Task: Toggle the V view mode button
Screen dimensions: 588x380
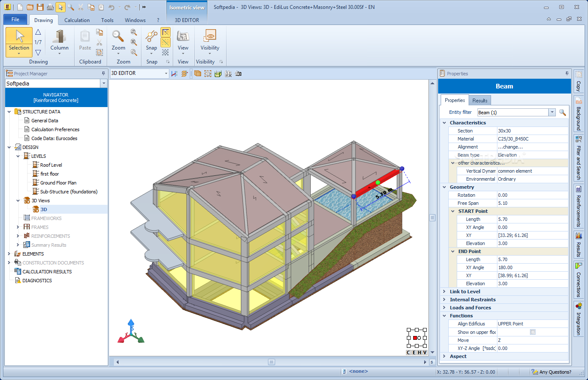Action: [x=425, y=352]
